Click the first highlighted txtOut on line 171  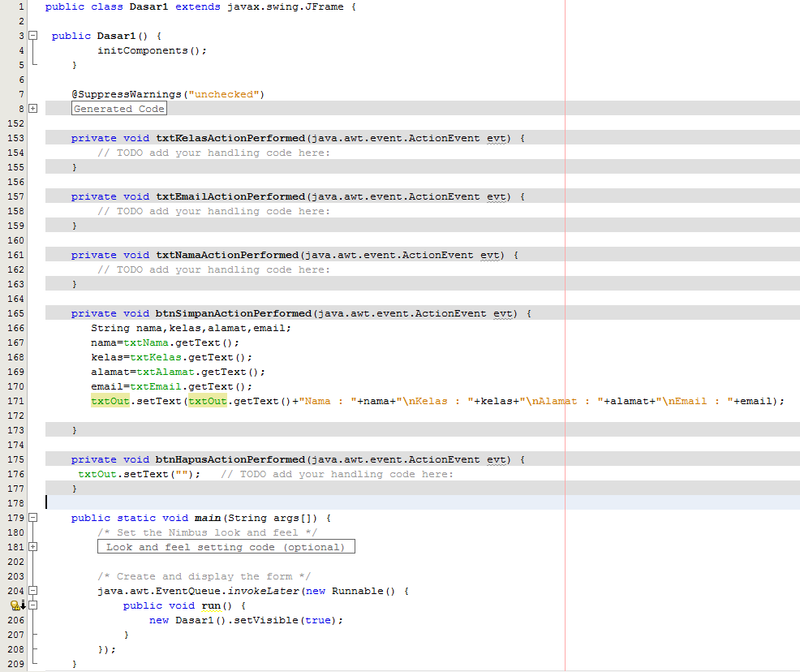[x=110, y=401]
